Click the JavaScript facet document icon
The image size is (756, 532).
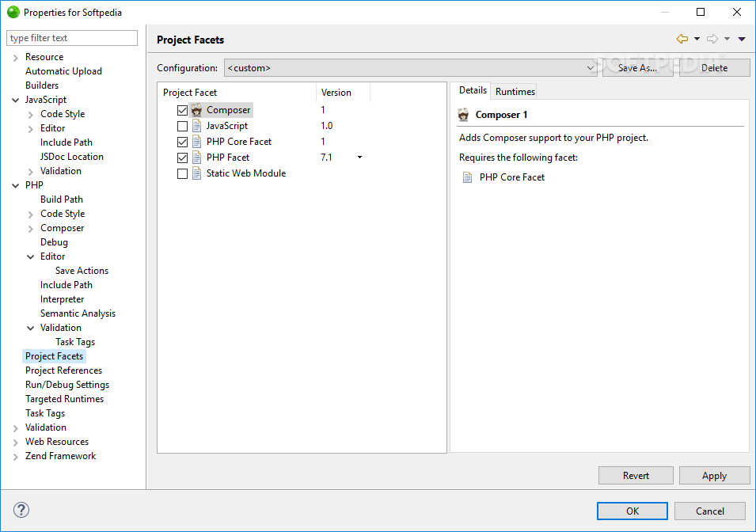tap(196, 126)
